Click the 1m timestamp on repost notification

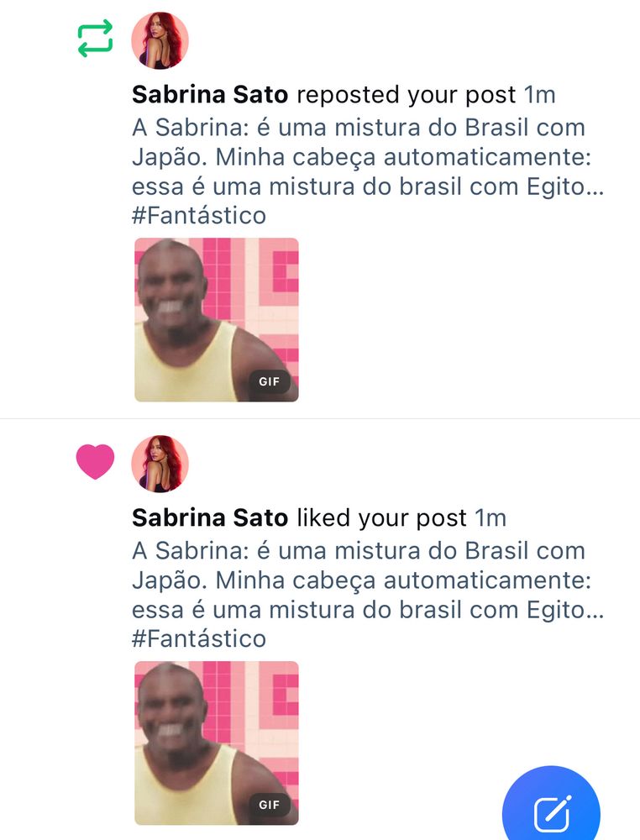(x=540, y=95)
